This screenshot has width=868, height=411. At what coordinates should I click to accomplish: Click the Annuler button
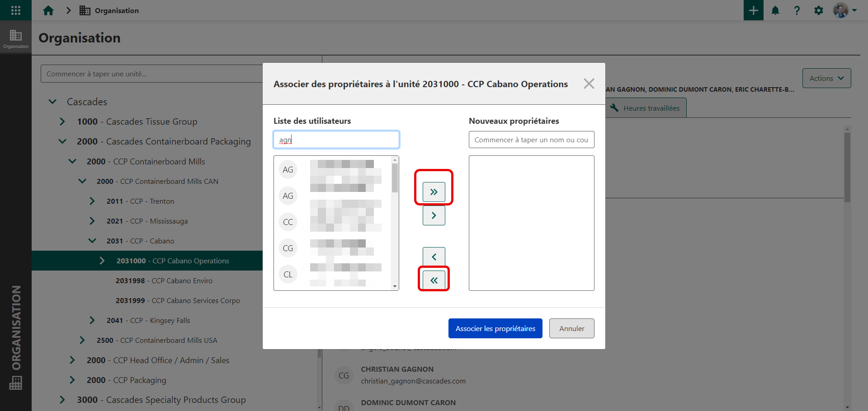click(x=572, y=328)
